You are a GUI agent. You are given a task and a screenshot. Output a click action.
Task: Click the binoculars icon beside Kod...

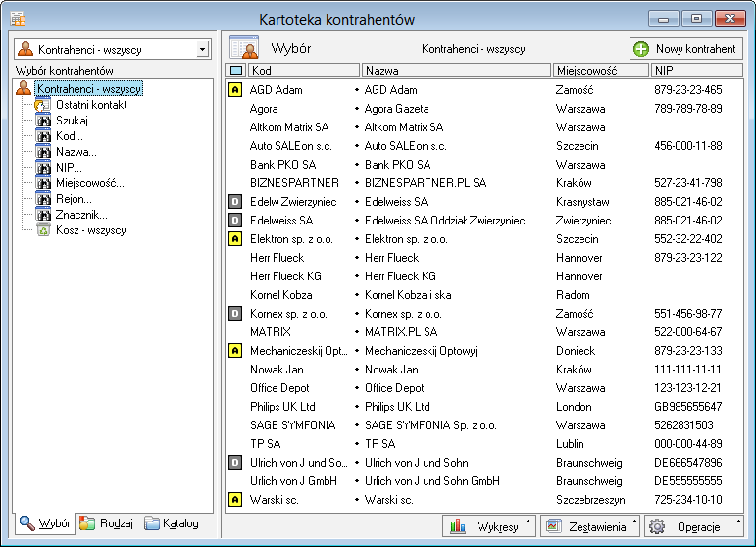pos(43,136)
